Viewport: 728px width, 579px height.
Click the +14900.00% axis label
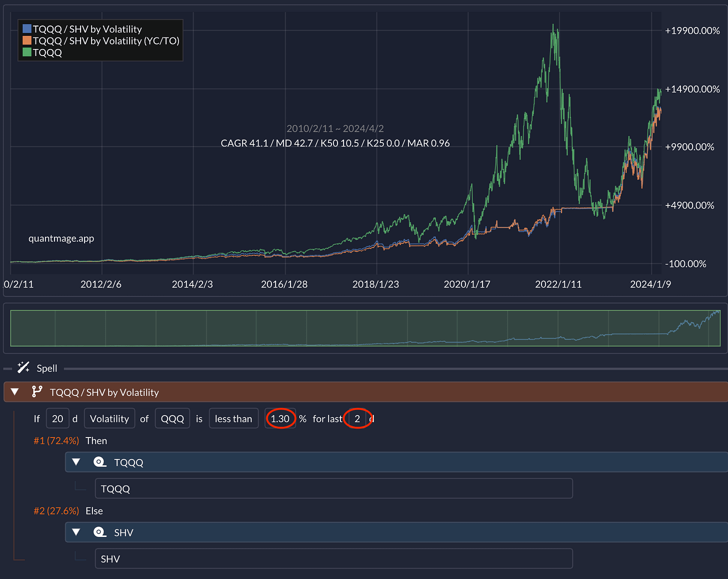692,89
